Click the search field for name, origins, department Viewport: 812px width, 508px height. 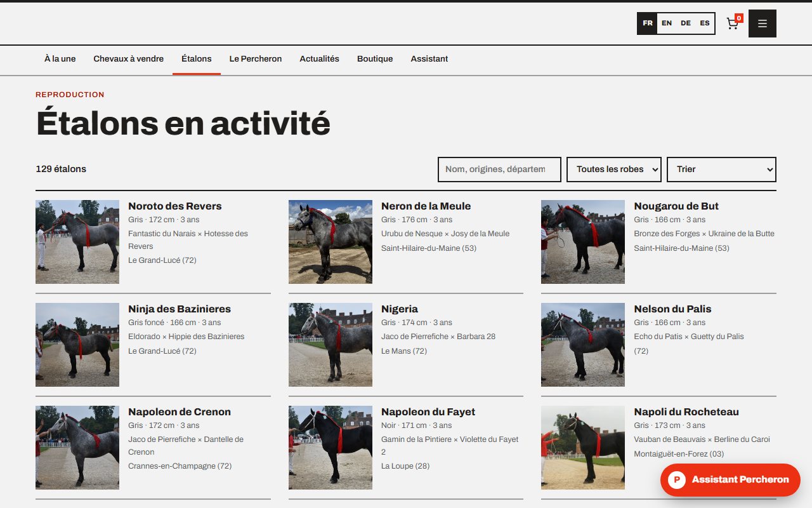point(500,170)
